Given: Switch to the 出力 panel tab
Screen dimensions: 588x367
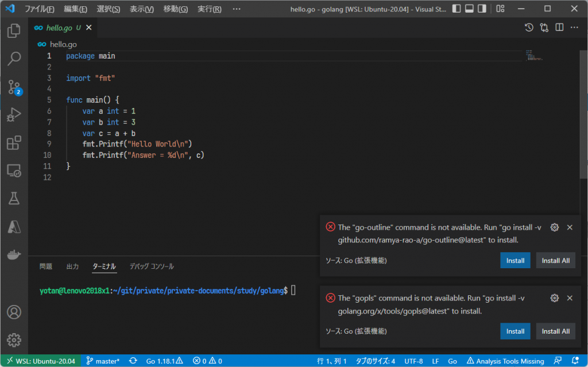Looking at the screenshot, I should (72, 266).
